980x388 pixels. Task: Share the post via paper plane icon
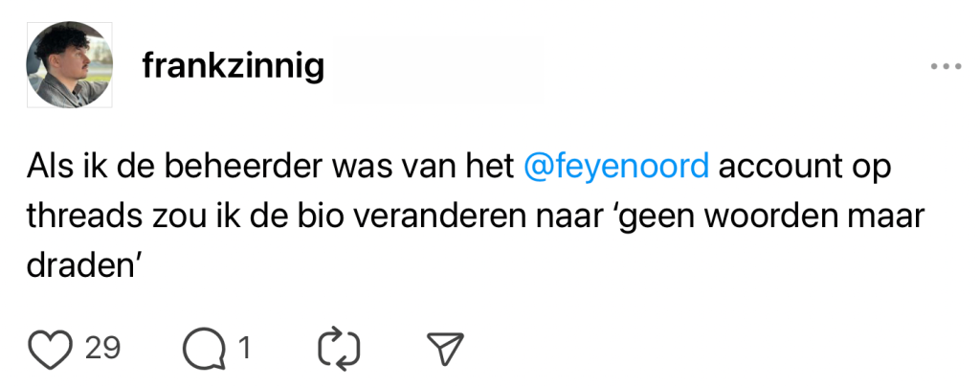(444, 350)
